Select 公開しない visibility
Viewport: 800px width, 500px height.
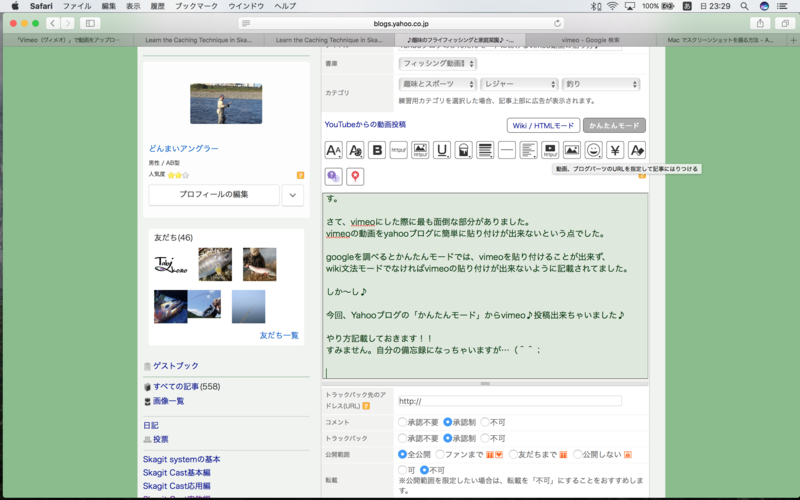[578, 454]
